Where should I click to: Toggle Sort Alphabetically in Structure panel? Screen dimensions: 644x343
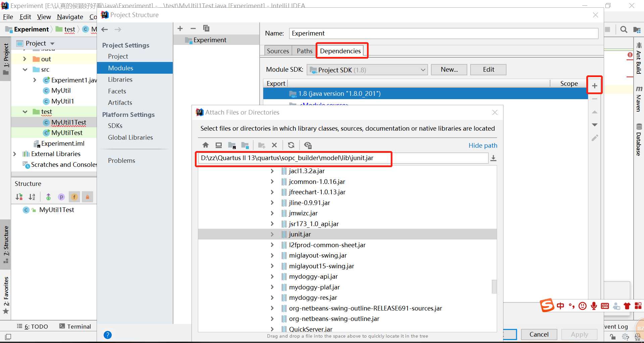(32, 197)
